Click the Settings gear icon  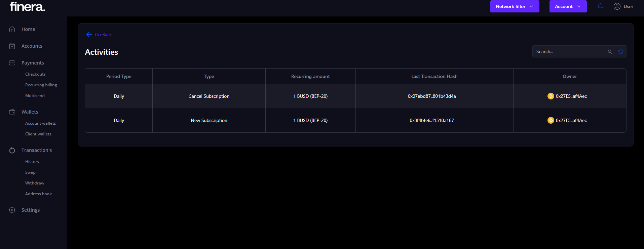point(12,210)
